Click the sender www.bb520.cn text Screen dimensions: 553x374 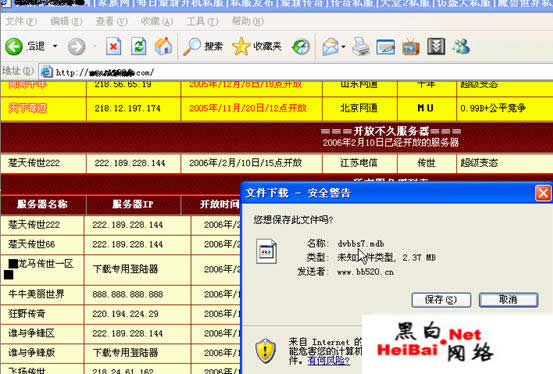[365, 272]
